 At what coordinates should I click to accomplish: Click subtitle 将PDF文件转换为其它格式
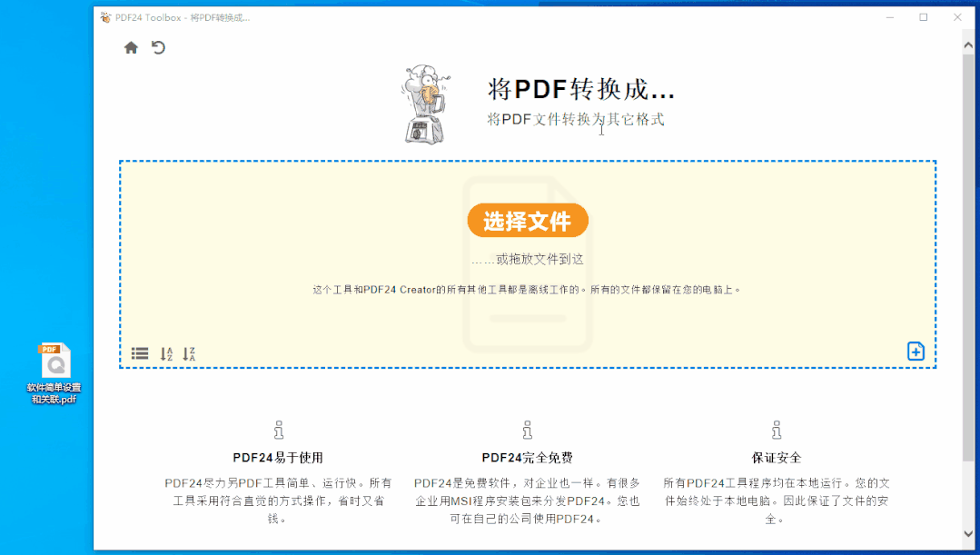576,119
